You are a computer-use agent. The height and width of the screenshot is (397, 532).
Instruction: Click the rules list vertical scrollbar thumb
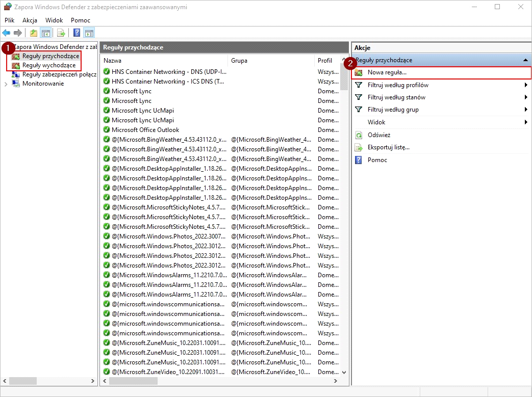pos(344,76)
